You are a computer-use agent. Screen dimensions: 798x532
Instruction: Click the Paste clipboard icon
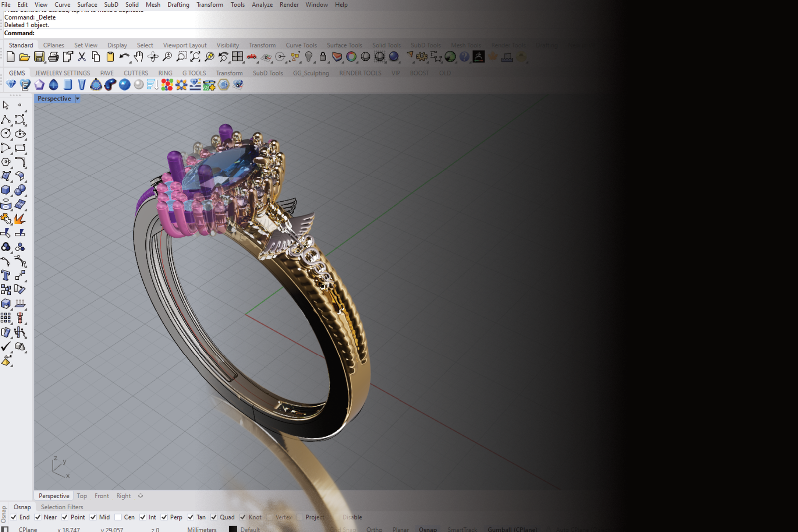pos(110,57)
